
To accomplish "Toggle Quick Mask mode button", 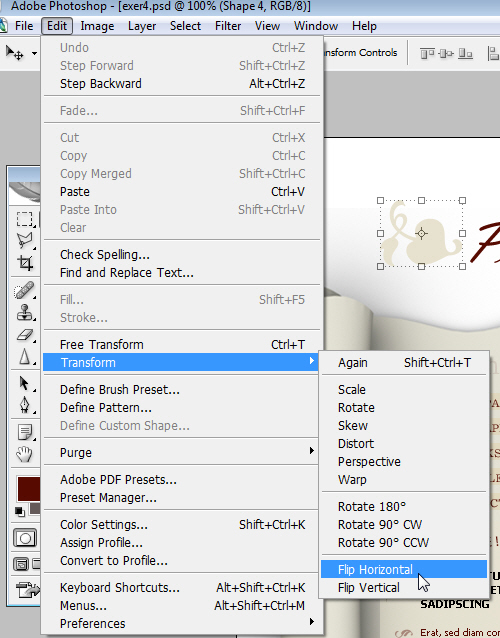I will pos(25,538).
